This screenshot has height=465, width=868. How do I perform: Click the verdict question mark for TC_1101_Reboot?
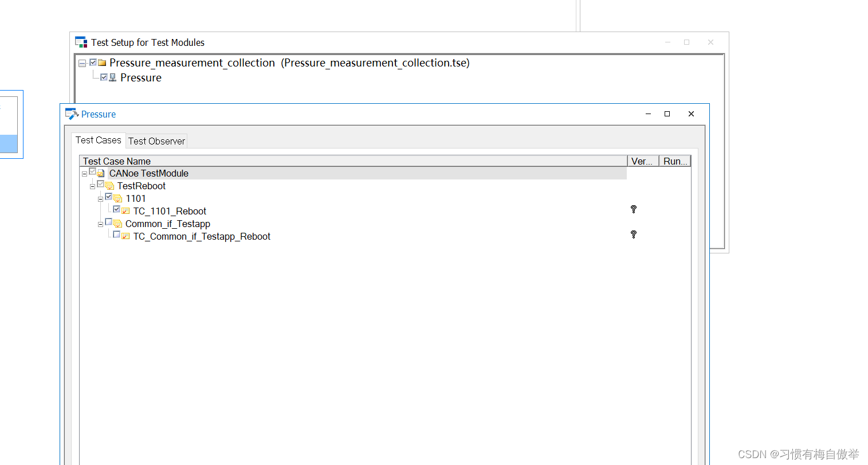pyautogui.click(x=634, y=209)
